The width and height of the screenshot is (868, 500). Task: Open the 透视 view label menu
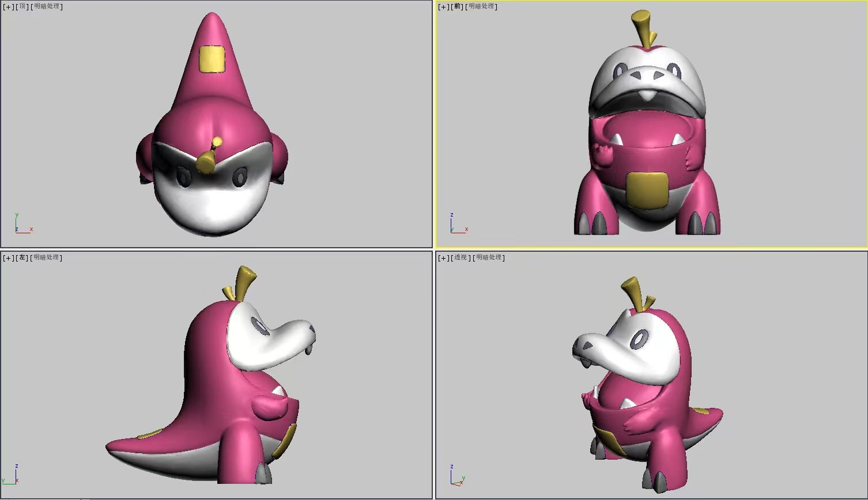[461, 258]
